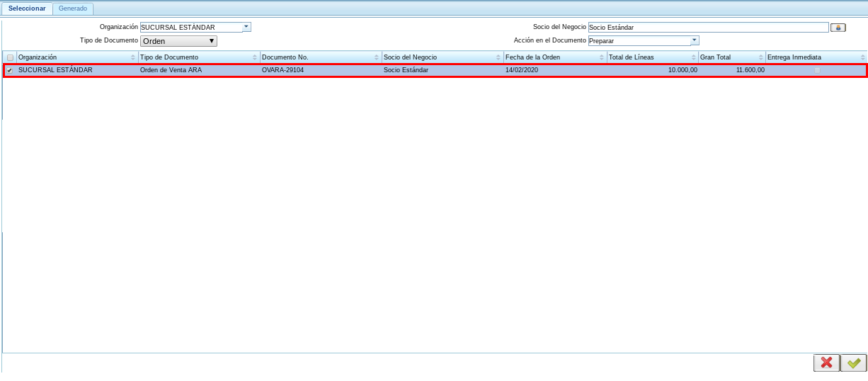Expand the Organización dropdown
Viewport: 868px width, 381px height.
tap(246, 27)
